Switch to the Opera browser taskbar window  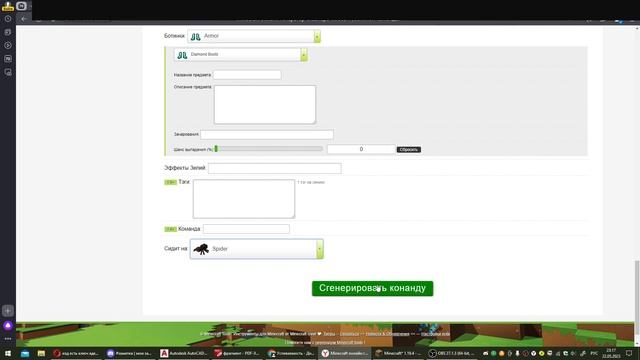click(76, 353)
